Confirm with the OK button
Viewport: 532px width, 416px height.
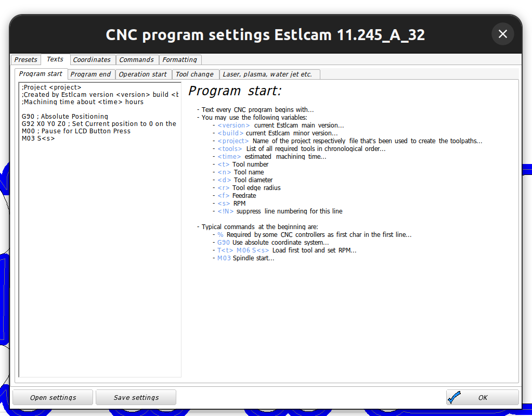[x=483, y=397]
